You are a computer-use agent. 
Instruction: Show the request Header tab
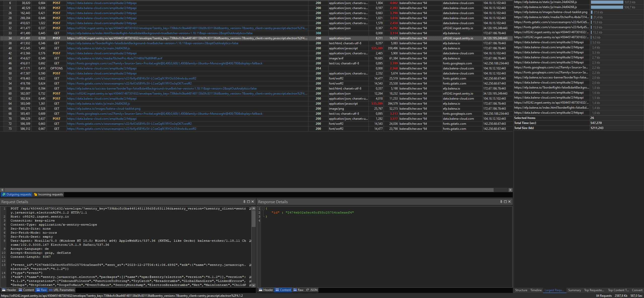9,290
